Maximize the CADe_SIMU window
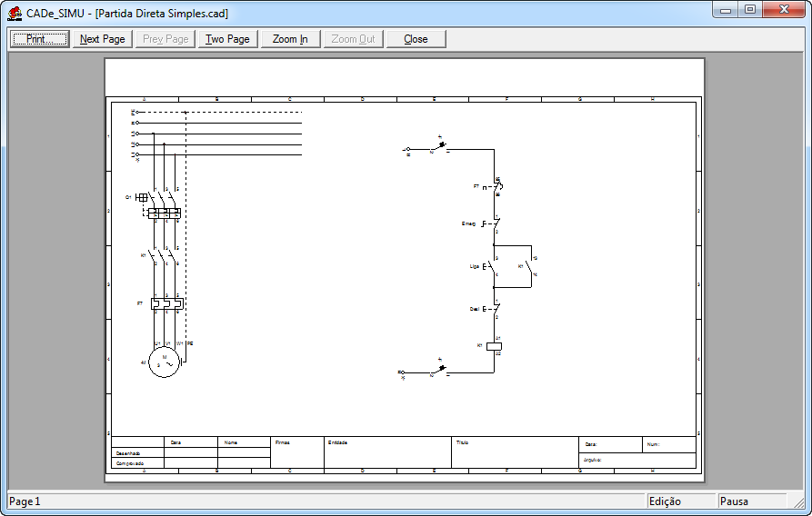812x516 pixels. pyautogui.click(x=750, y=9)
